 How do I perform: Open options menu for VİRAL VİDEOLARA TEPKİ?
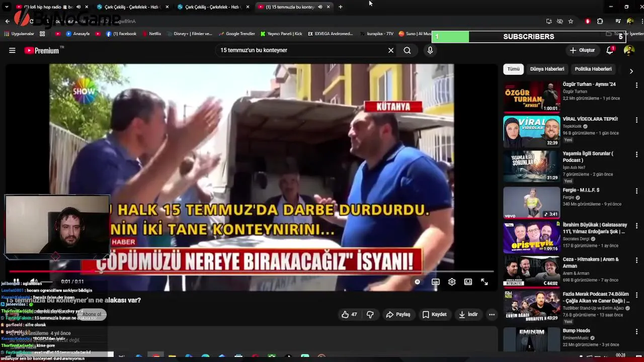tap(636, 120)
